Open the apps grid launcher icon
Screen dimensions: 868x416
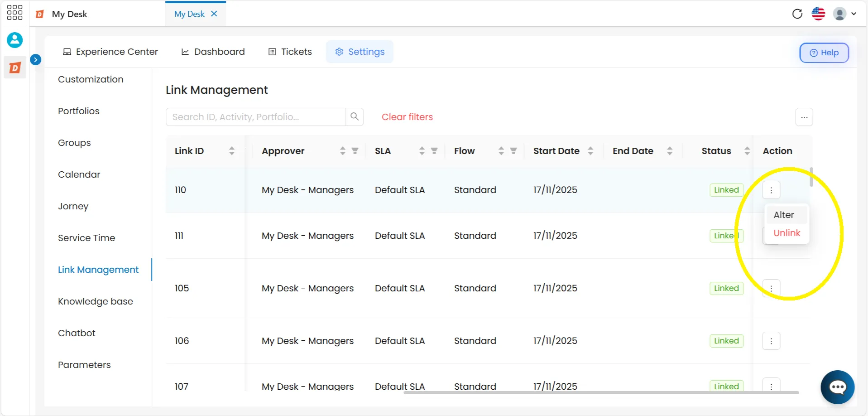[x=14, y=13]
